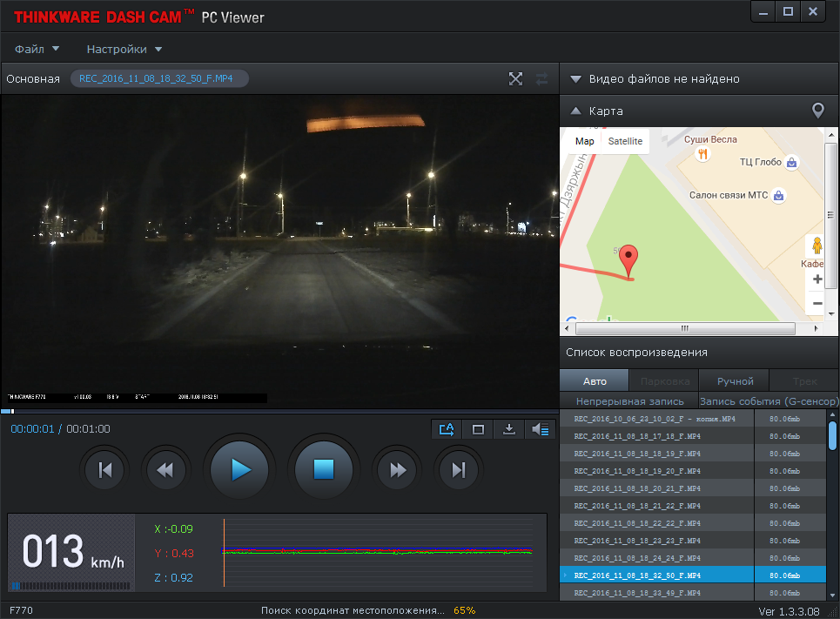Image resolution: width=840 pixels, height=619 pixels.
Task: Open the Настройки menu
Action: pos(124,50)
